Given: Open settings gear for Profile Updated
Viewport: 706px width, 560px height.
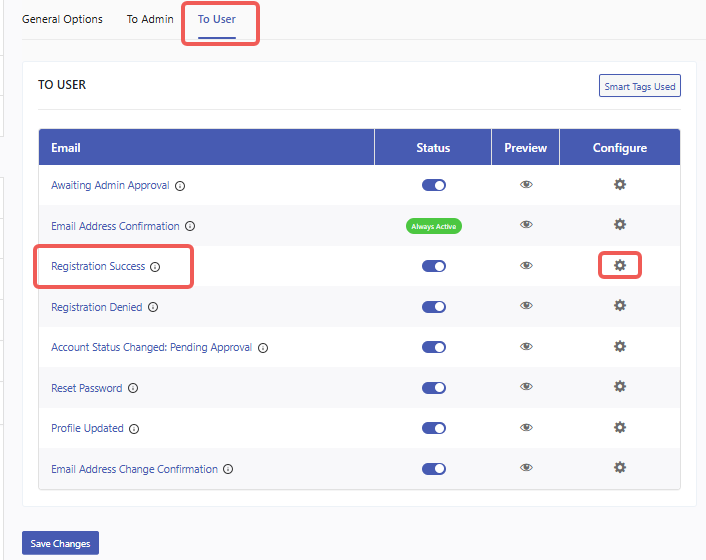Looking at the screenshot, I should pos(620,427).
